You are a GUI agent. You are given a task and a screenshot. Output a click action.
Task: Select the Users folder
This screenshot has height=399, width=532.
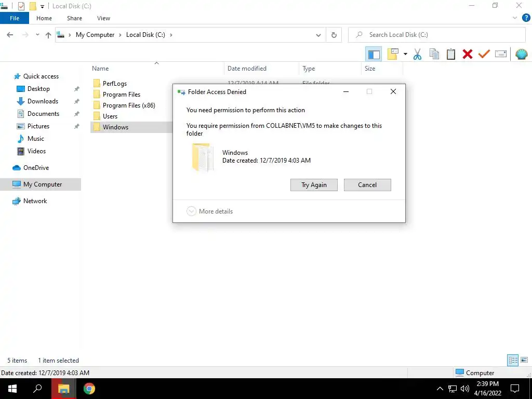pos(110,116)
